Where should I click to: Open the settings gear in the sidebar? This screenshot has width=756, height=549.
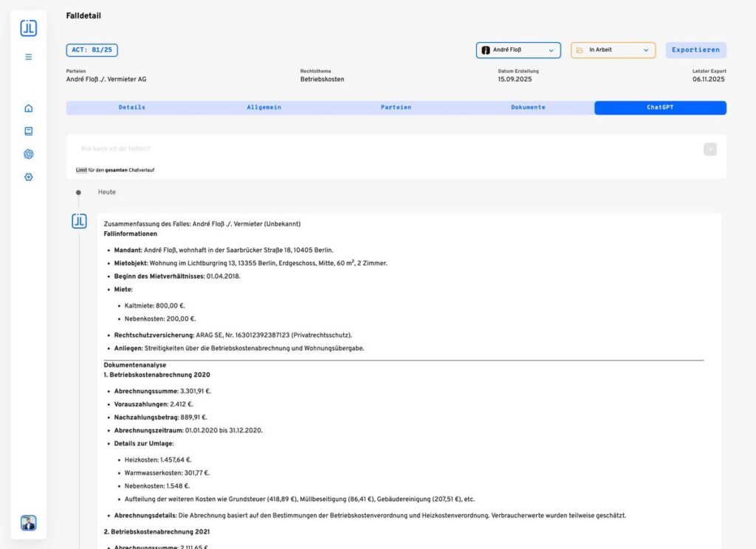coord(29,177)
